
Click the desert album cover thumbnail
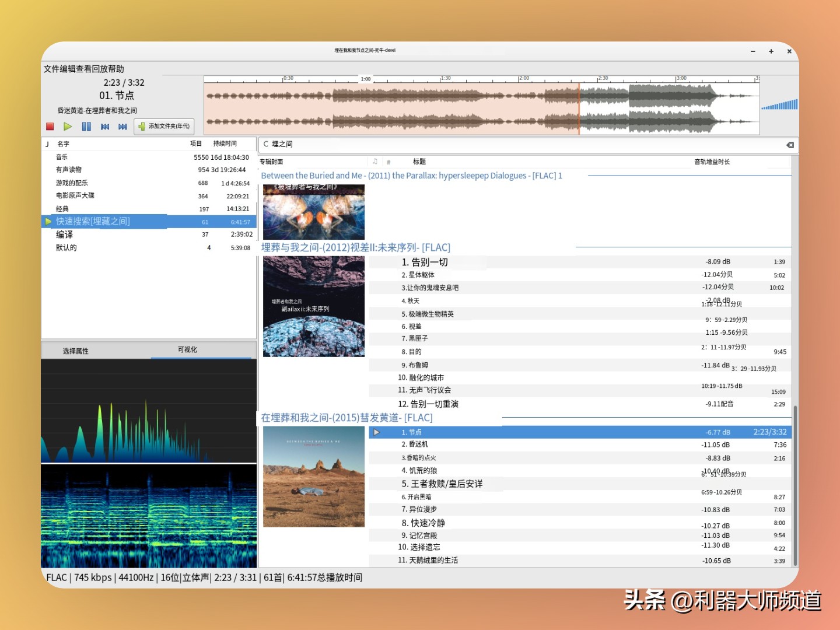[314, 477]
